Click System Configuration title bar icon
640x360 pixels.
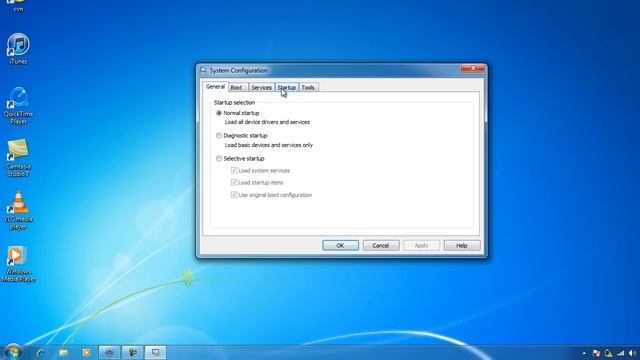coord(203,70)
